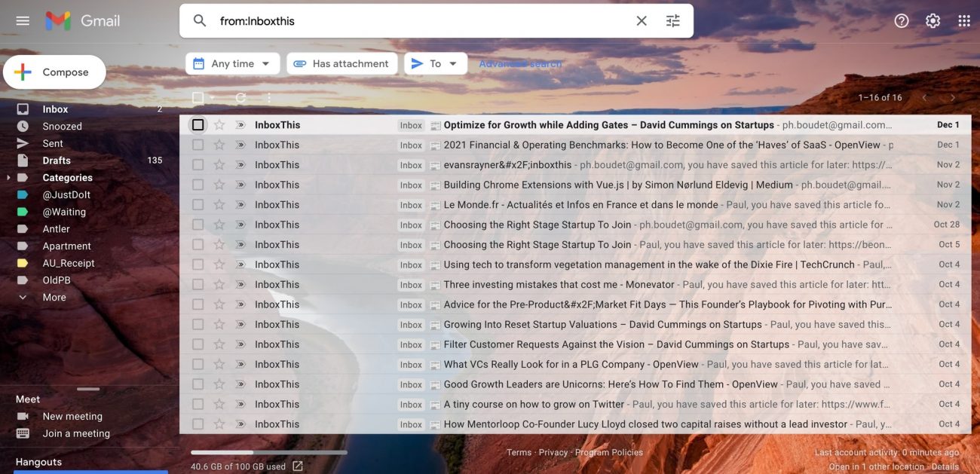Star the '2021 Financial & Operating Benchmarks' email
Viewport: 980px width, 474px height.
(219, 145)
